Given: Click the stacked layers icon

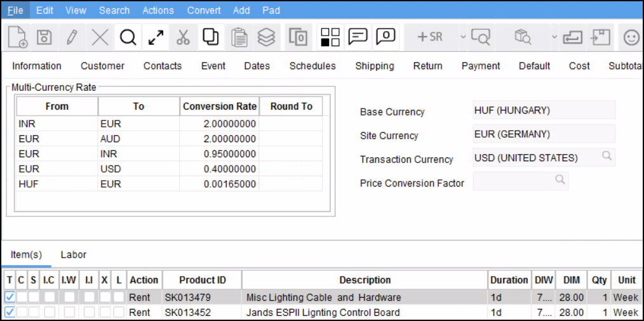Looking at the screenshot, I should pyautogui.click(x=266, y=37).
